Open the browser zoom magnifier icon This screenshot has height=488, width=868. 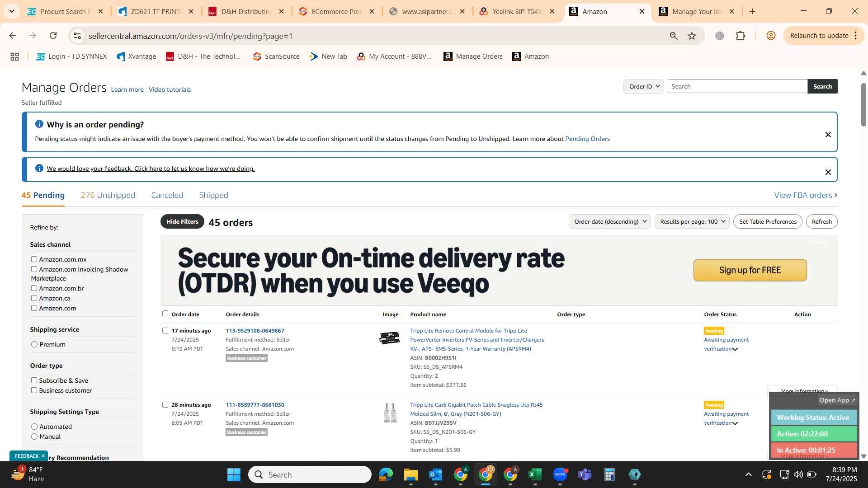[x=674, y=36]
